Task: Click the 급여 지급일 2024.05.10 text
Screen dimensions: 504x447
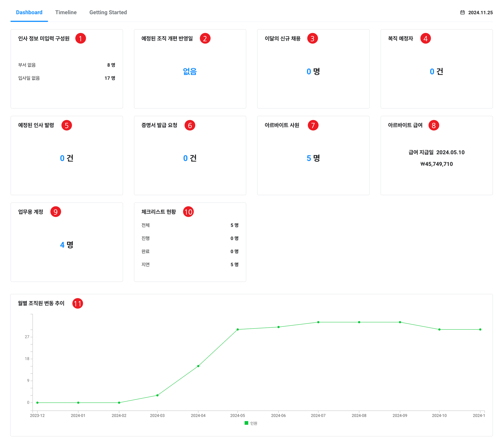Action: click(436, 152)
